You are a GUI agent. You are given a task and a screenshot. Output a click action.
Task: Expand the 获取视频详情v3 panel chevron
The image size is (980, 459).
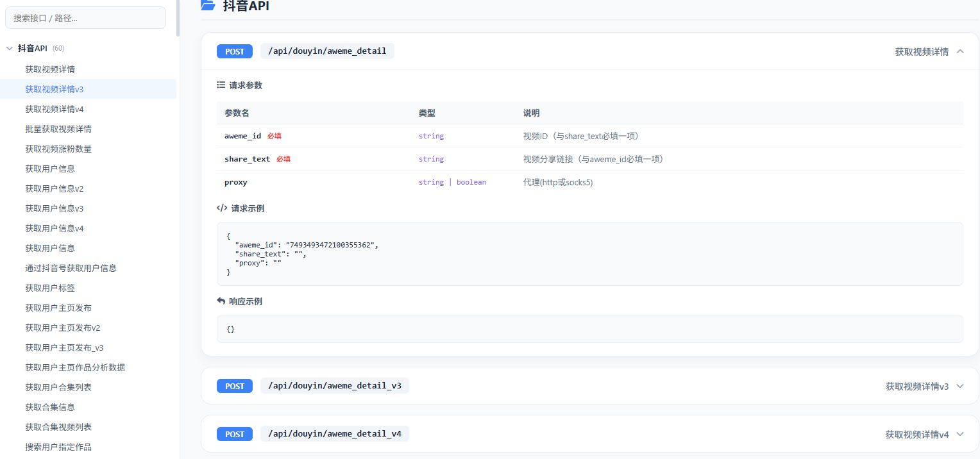(960, 386)
